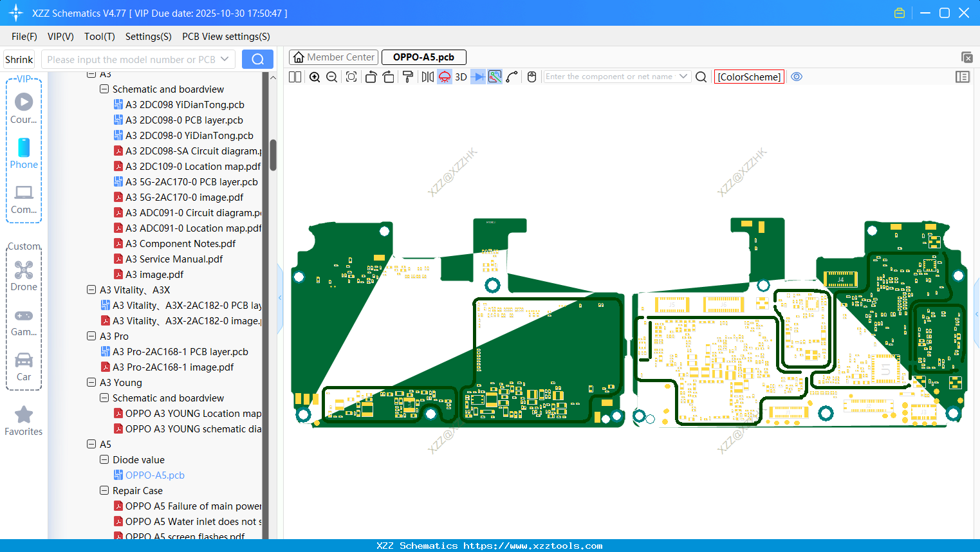Select the OPPO-A5.pcb tab
This screenshot has height=552, width=980.
click(x=423, y=57)
